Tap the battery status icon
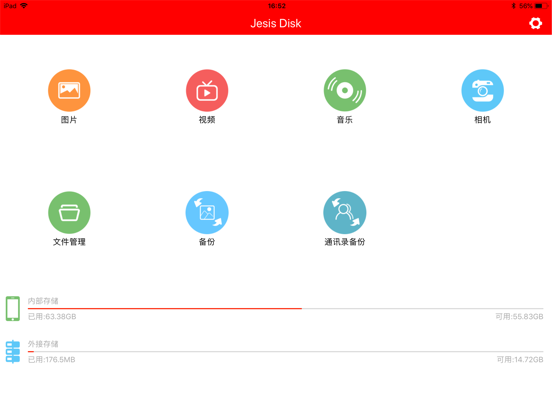Image resolution: width=552 pixels, height=414 pixels. pyautogui.click(x=541, y=6)
